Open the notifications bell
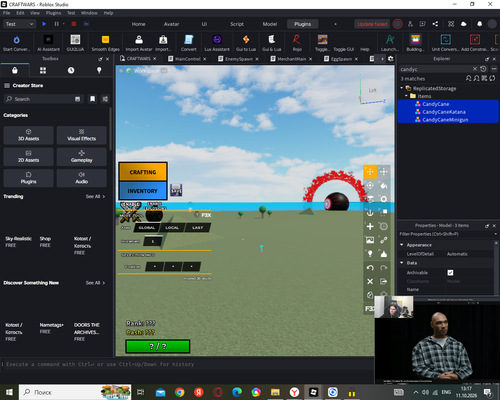The height and width of the screenshot is (400, 500). (x=479, y=24)
